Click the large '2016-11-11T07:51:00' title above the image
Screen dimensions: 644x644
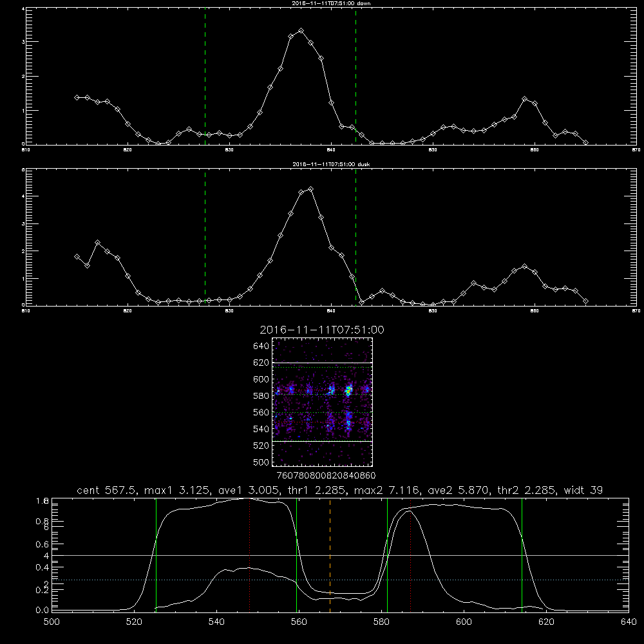click(x=322, y=330)
